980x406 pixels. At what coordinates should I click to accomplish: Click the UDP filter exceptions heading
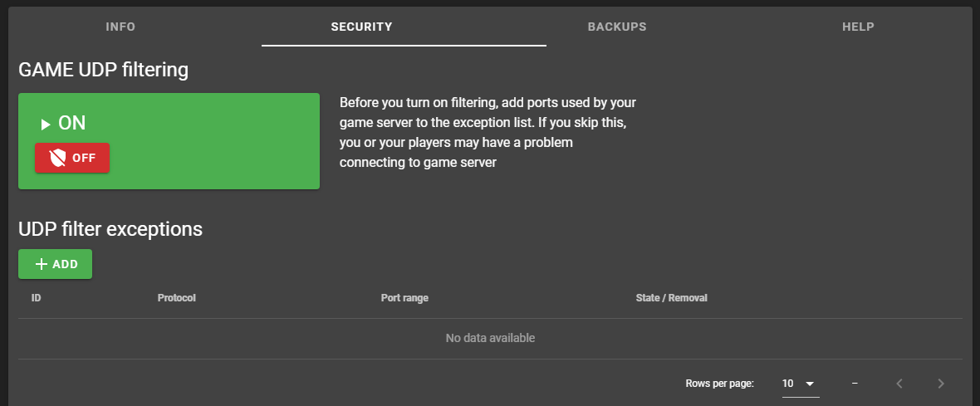(x=110, y=228)
